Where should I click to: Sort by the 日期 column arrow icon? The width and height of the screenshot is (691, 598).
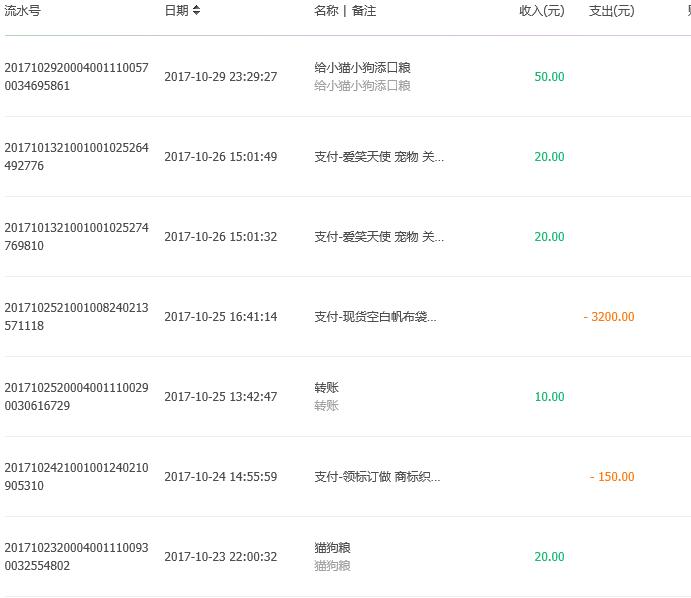197,10
